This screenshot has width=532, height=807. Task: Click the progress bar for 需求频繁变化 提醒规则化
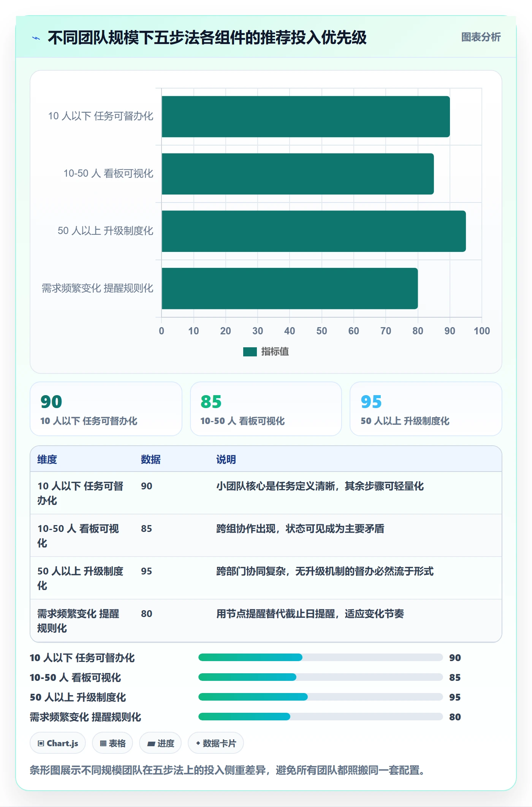(321, 717)
